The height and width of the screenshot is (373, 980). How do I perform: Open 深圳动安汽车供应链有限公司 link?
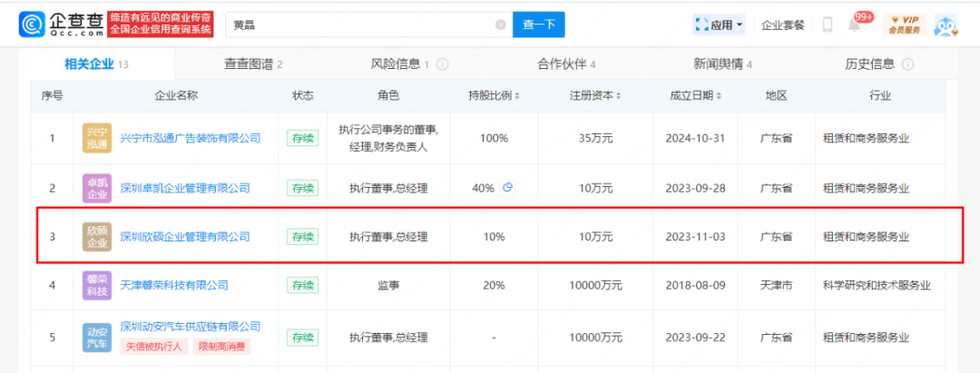pos(190,326)
